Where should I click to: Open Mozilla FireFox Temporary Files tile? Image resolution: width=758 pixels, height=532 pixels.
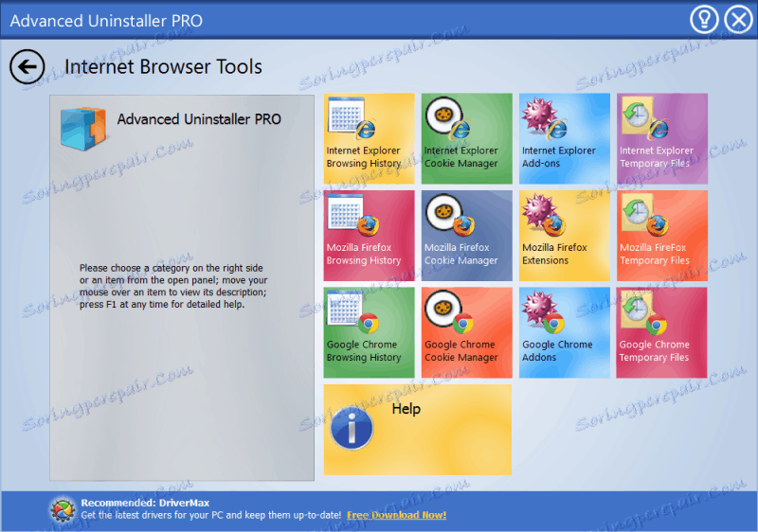click(x=661, y=236)
